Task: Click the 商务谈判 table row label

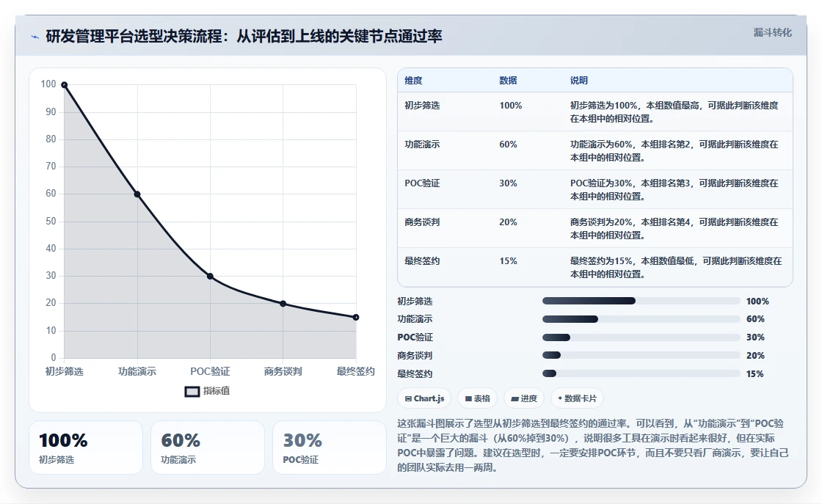Action: point(422,222)
